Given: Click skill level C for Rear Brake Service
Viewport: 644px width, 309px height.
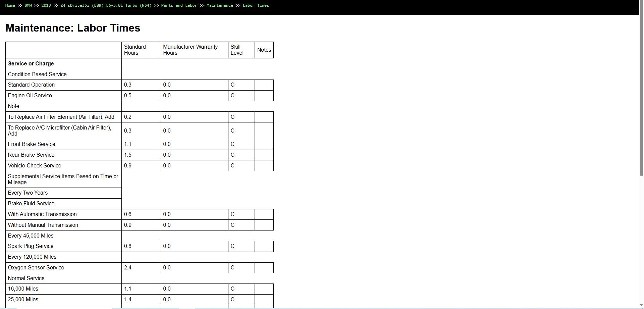Looking at the screenshot, I should (x=241, y=155).
